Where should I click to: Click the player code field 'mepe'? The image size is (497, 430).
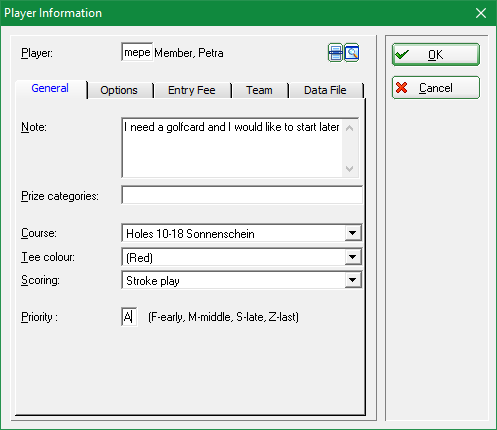137,52
